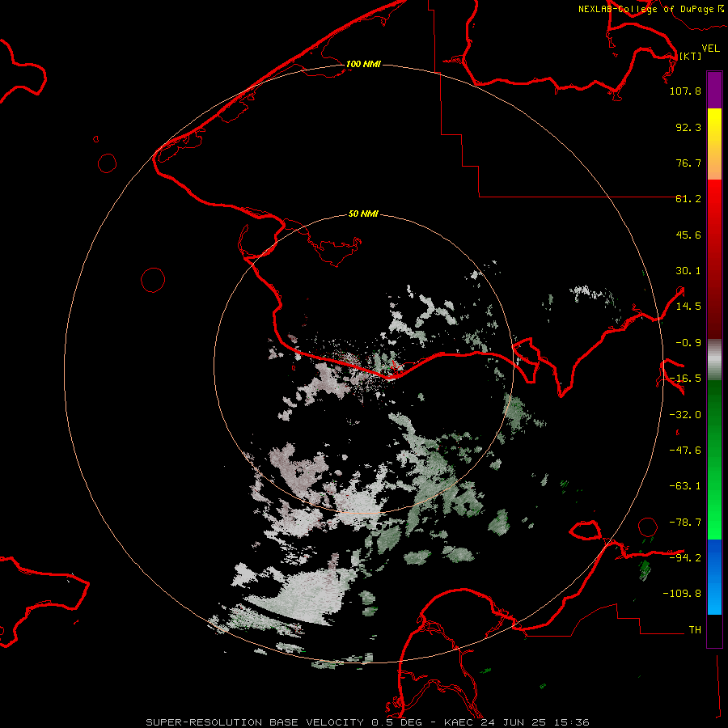This screenshot has height=728, width=728.
Task: Click the -32.0 legend value
Action: coord(685,415)
